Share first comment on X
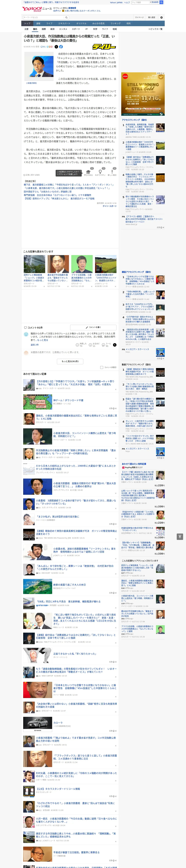The height and width of the screenshot is (868, 186). point(114,345)
